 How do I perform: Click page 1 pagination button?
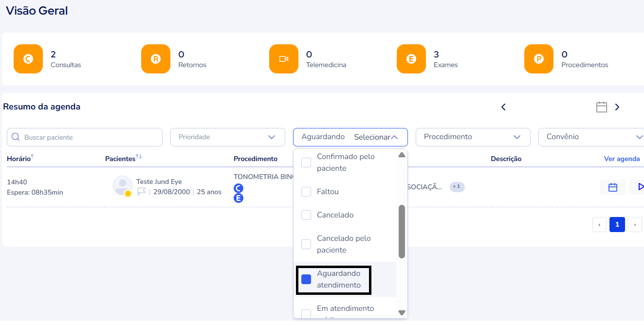point(617,224)
